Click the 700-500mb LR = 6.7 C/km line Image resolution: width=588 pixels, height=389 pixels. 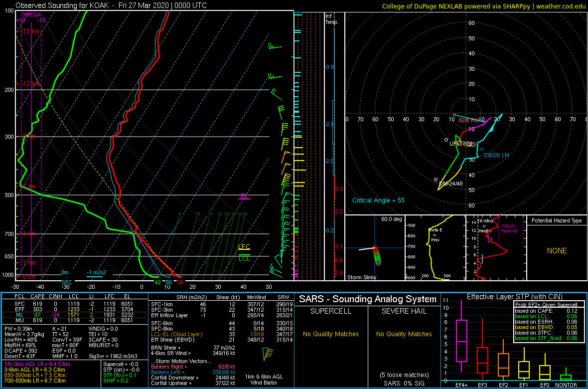34,381
